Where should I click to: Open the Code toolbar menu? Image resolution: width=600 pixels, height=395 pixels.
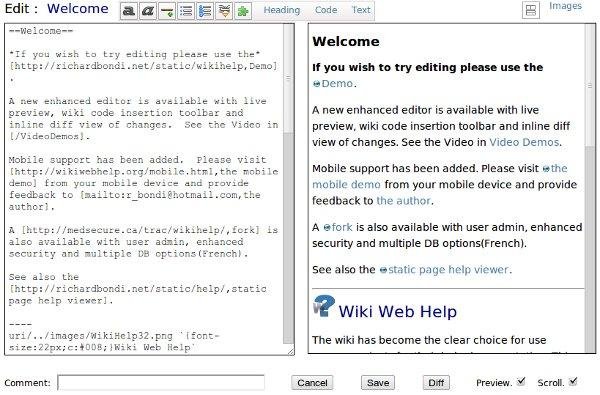point(326,10)
